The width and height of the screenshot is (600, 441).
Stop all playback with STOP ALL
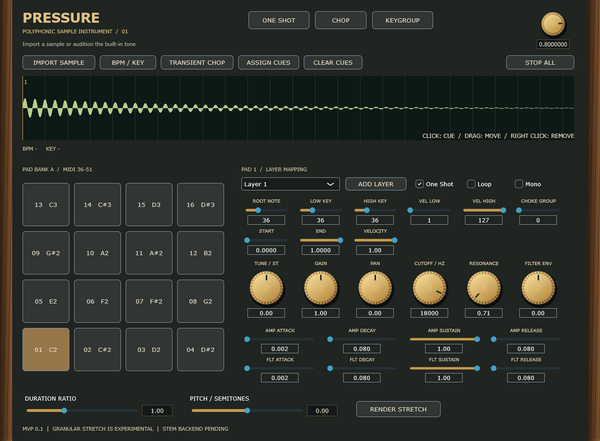pos(540,62)
